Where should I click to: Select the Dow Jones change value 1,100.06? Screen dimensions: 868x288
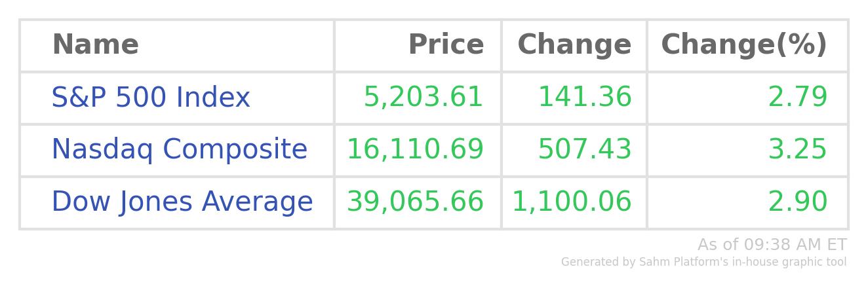coord(572,202)
